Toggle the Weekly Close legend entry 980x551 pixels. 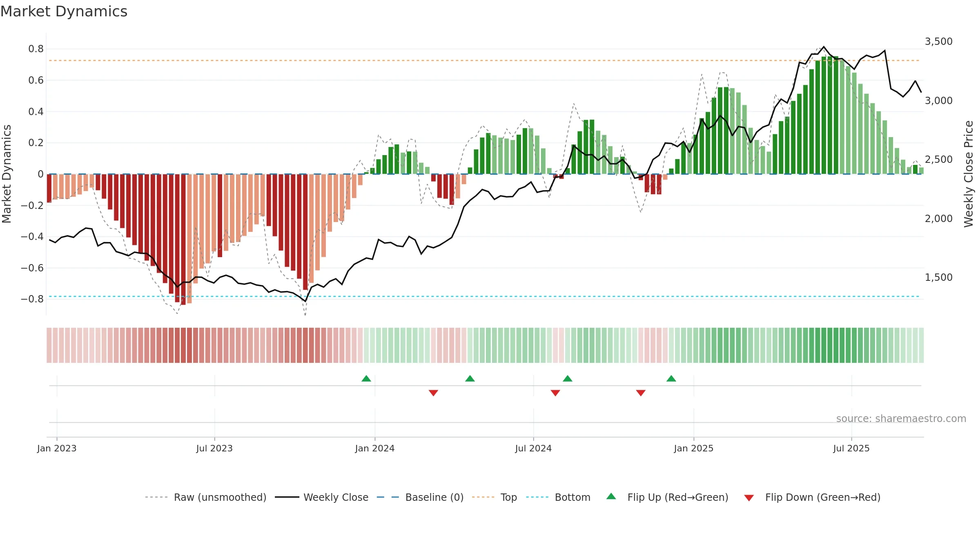(x=321, y=497)
